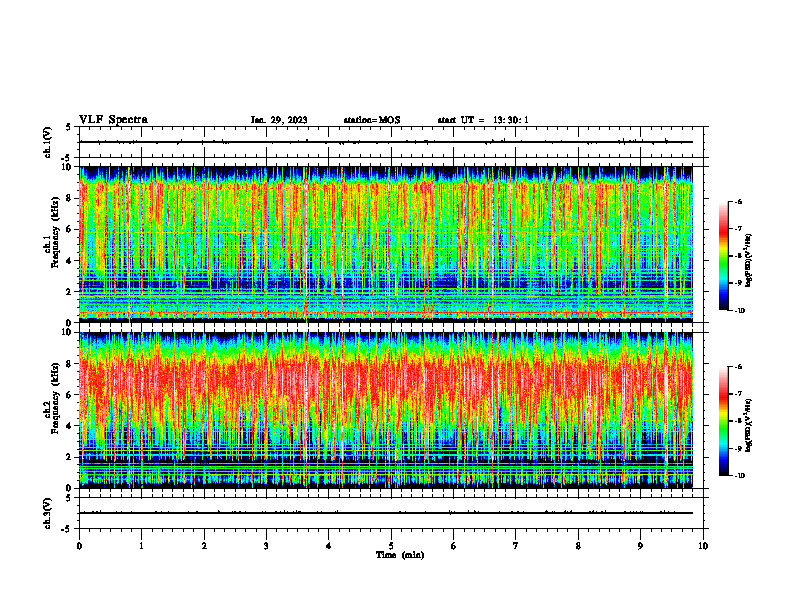Click the time axis tick label "2"
This screenshot has width=792, height=612.
tap(204, 546)
